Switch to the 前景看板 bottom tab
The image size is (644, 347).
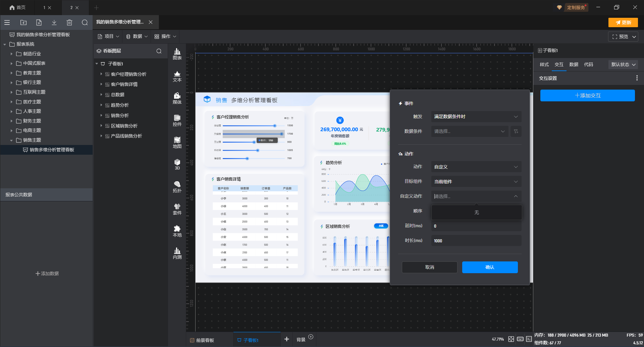[205, 340]
